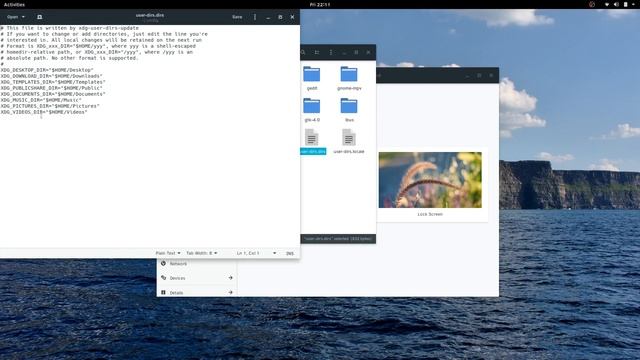Screen dimensions: 640x360
Task: Click the Devices arrow in Settings sidebar
Action: tap(231, 278)
